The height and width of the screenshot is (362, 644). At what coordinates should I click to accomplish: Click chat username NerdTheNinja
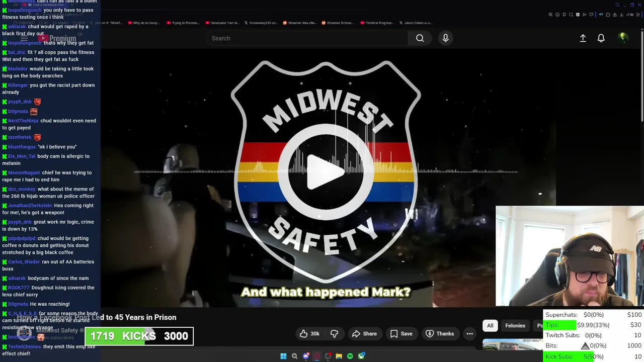(x=23, y=121)
